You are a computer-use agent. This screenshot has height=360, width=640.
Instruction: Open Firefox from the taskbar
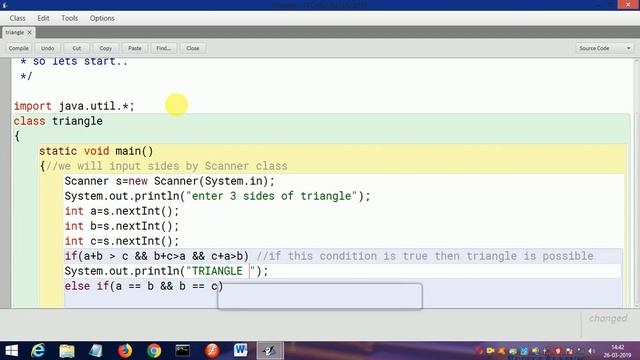[125, 351]
